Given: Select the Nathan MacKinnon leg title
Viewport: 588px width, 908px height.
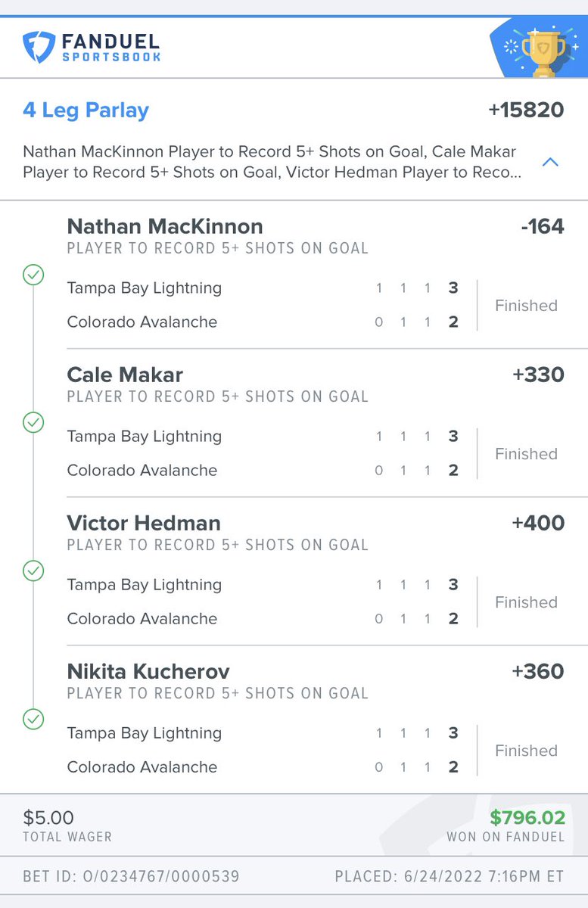Looking at the screenshot, I should tap(165, 226).
